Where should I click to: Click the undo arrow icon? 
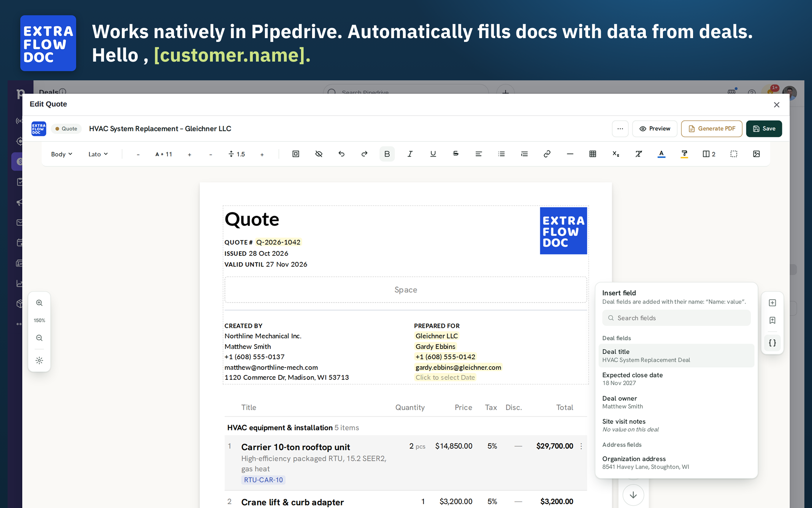[x=342, y=154]
